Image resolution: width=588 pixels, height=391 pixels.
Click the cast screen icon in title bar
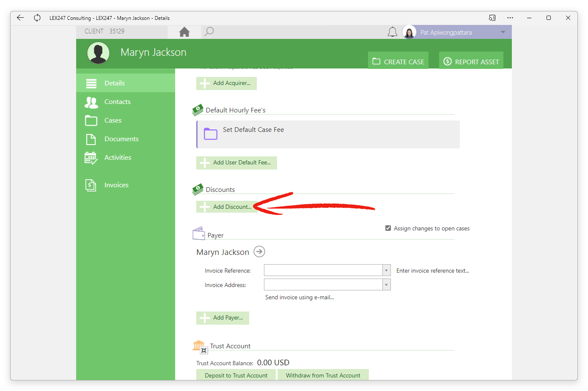coord(492,18)
